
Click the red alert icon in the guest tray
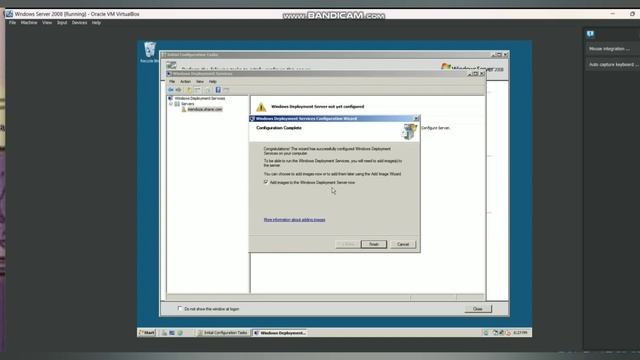tap(508, 333)
